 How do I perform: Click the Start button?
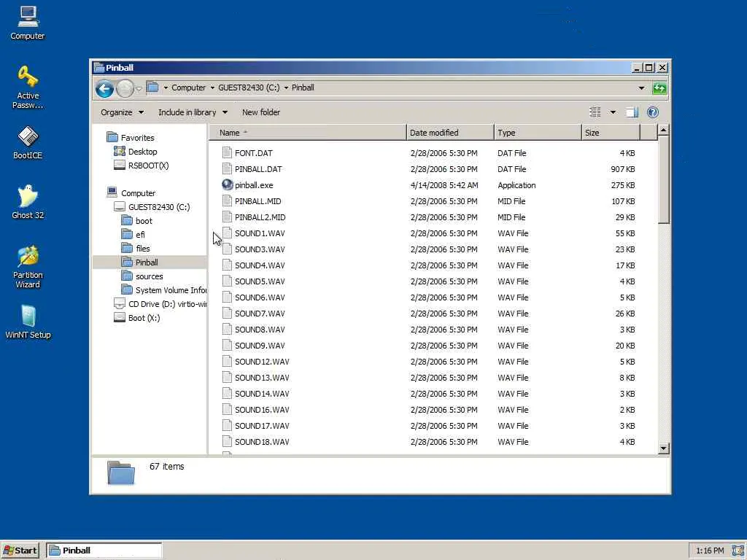(20, 551)
